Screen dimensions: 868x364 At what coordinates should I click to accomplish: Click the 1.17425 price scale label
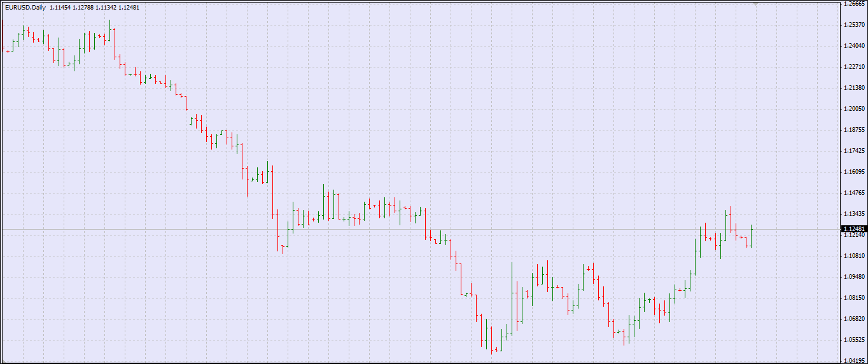coord(853,151)
